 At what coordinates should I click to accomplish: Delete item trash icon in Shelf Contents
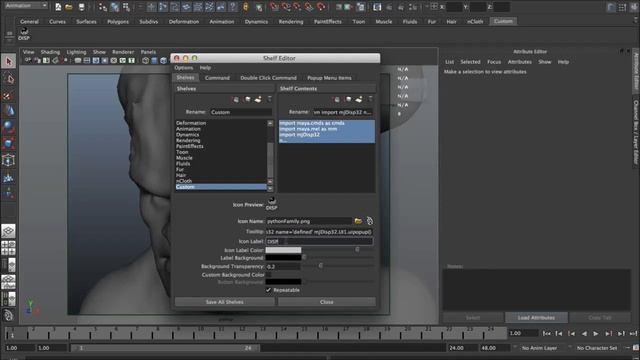(370, 99)
